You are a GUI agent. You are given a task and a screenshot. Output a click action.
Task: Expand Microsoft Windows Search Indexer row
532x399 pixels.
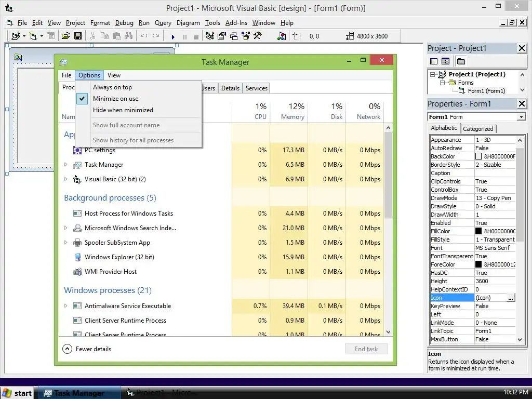coord(66,228)
